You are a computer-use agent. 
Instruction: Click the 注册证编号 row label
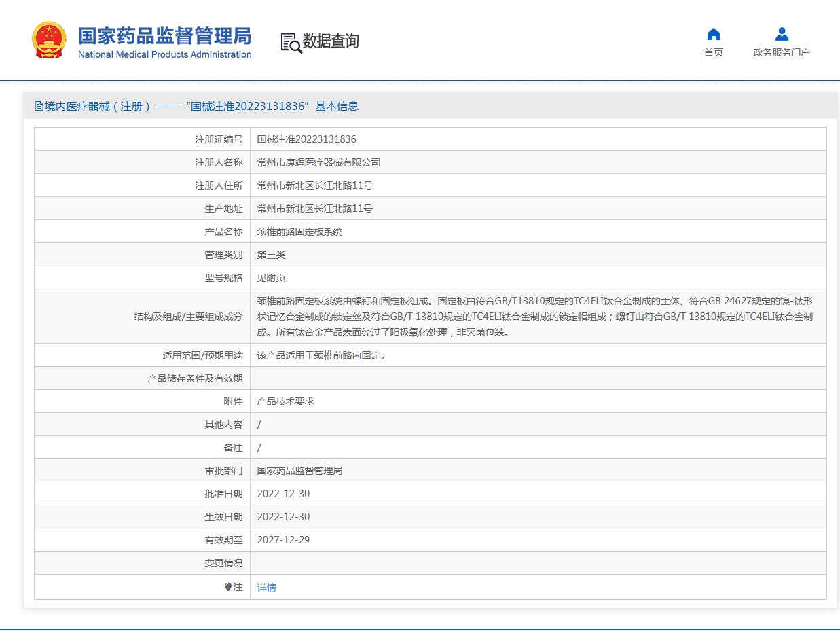(x=219, y=139)
